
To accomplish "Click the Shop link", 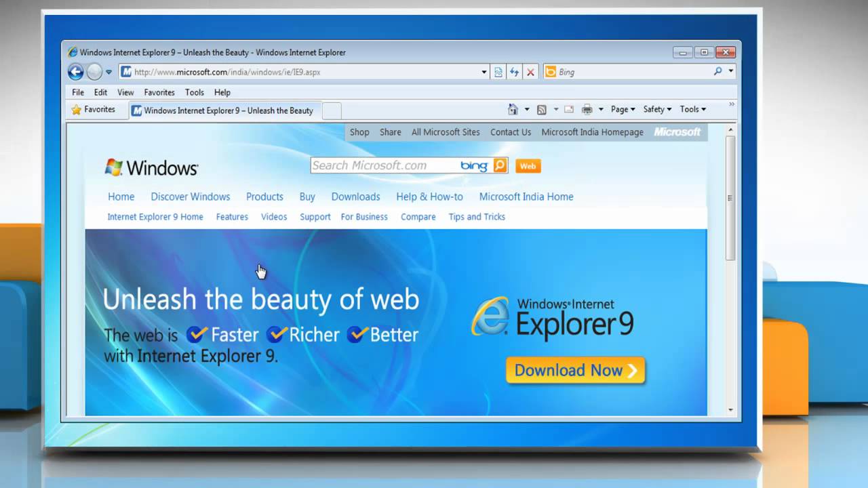I will click(x=359, y=132).
